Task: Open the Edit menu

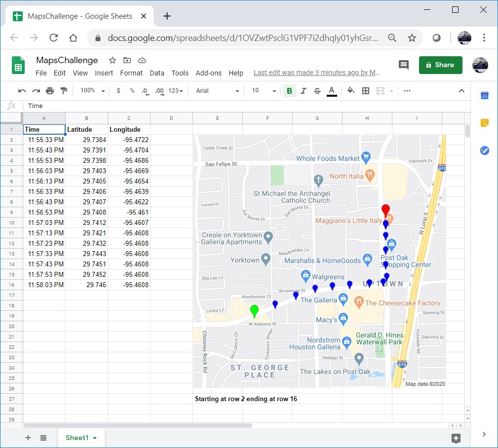Action: coord(59,73)
